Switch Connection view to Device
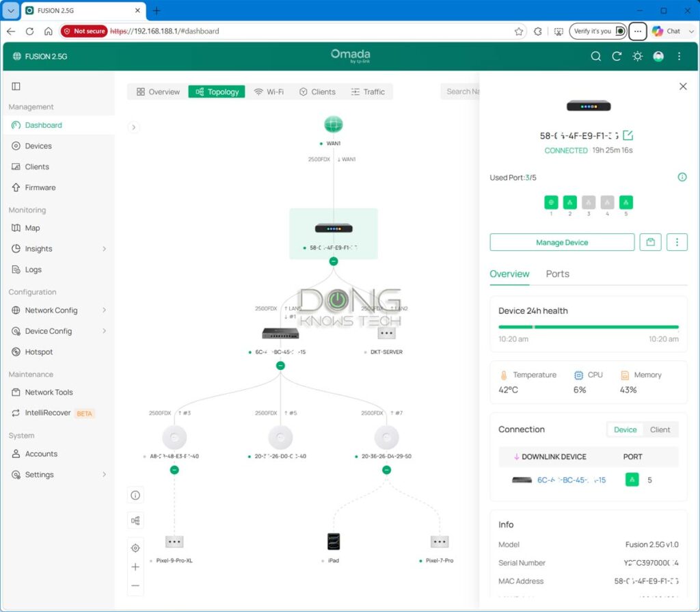Viewport: 700px width, 612px height. tap(625, 429)
